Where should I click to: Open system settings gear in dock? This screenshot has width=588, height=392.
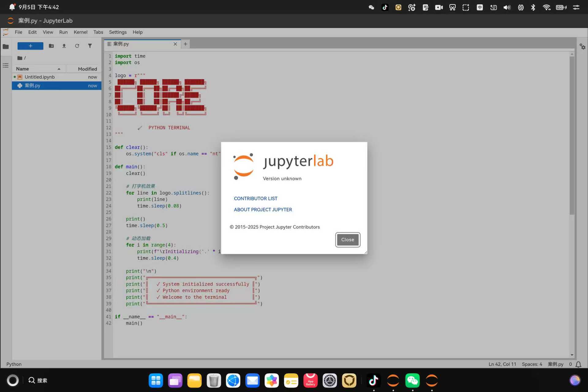pos(330,381)
